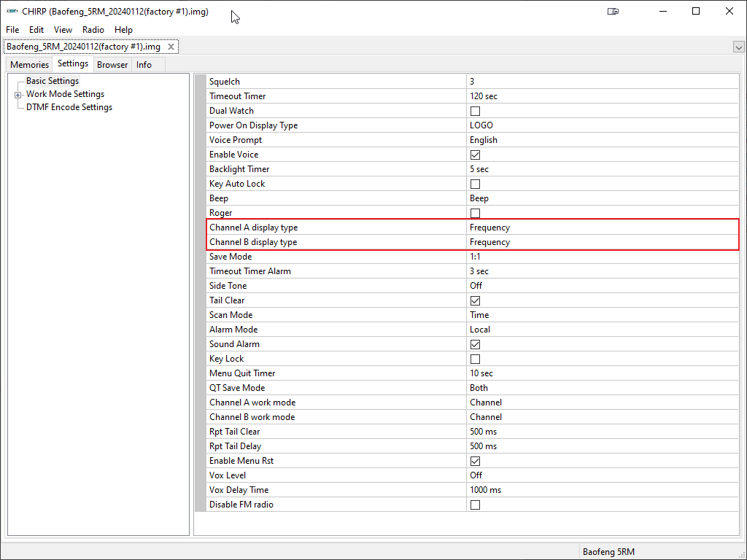Image resolution: width=747 pixels, height=560 pixels.
Task: Enable the Key Auto Lock checkbox
Action: click(475, 184)
